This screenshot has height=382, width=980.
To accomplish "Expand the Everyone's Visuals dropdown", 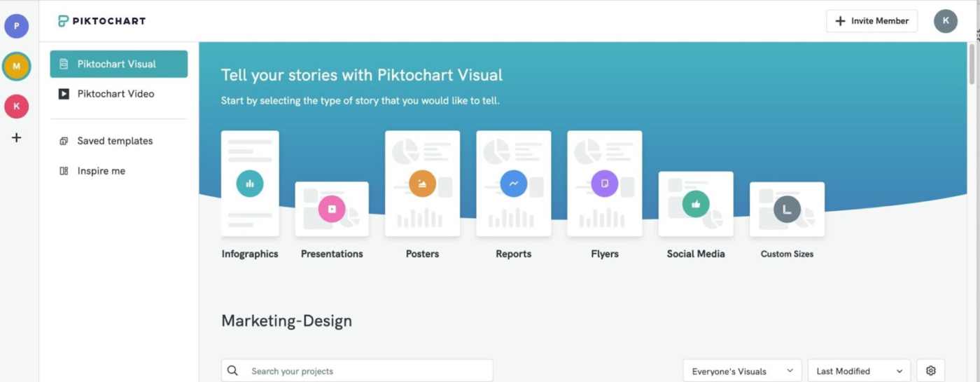I will pos(742,371).
